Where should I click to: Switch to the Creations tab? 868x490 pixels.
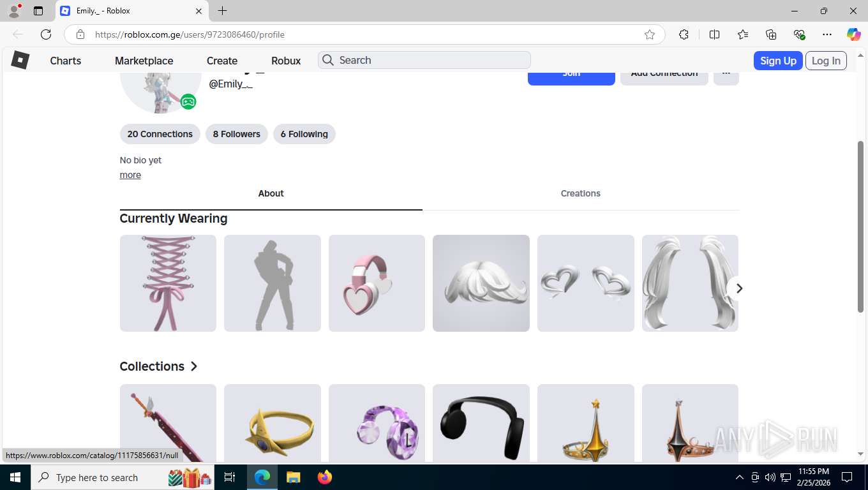coord(581,193)
